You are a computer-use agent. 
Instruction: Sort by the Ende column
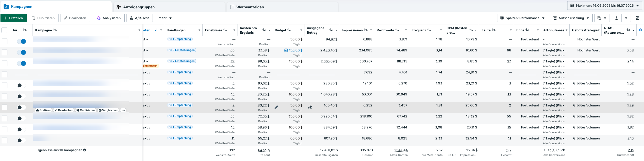pos(528,30)
